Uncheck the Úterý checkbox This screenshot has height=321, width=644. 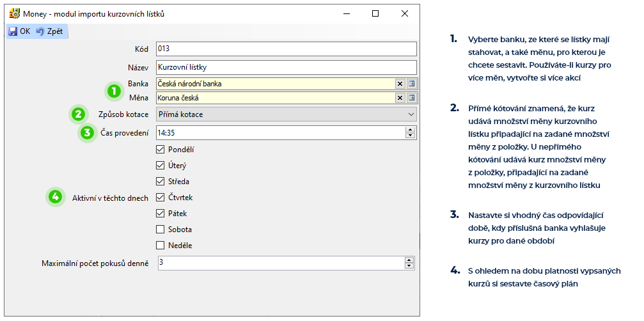click(x=160, y=166)
